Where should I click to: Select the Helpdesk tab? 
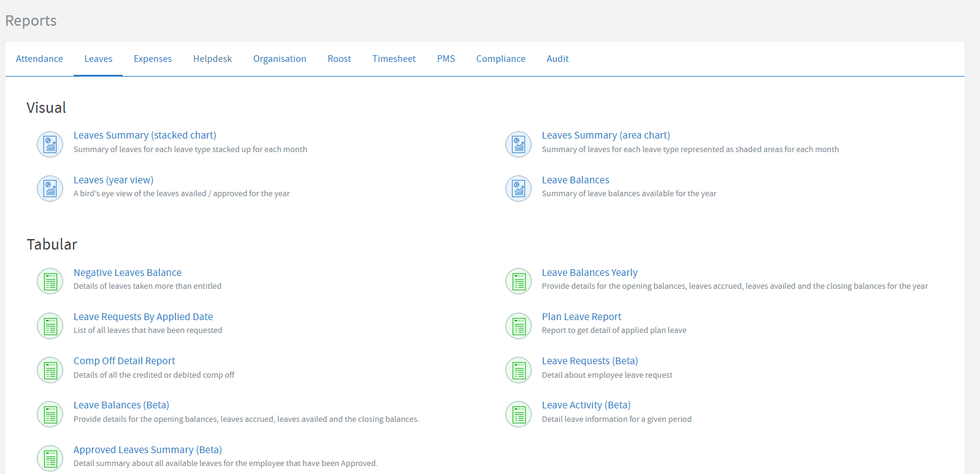(212, 59)
